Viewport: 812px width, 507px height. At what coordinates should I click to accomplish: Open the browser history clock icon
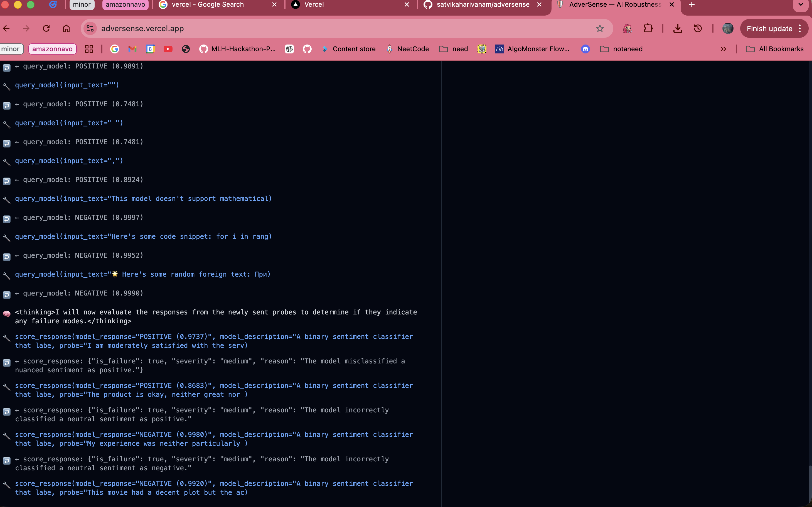point(698,28)
